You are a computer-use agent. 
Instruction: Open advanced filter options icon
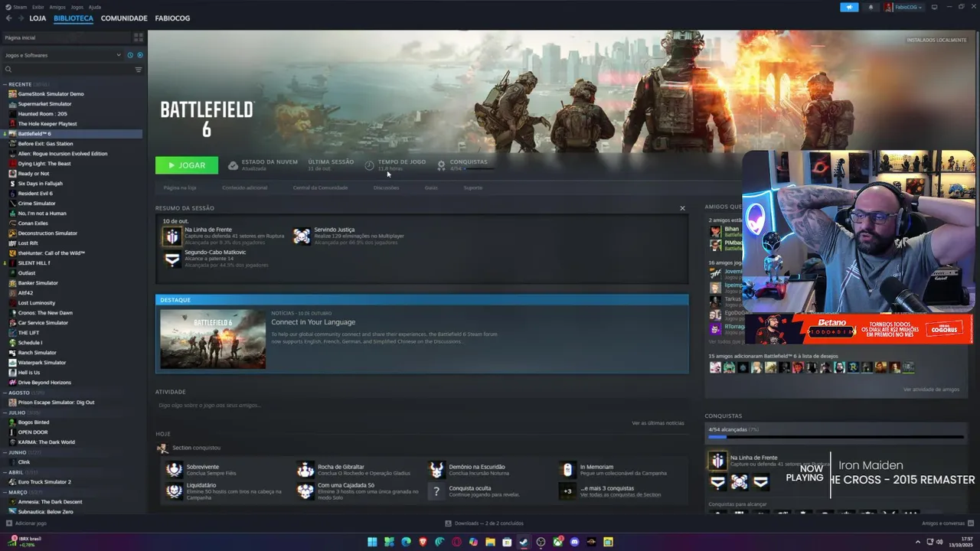point(139,70)
